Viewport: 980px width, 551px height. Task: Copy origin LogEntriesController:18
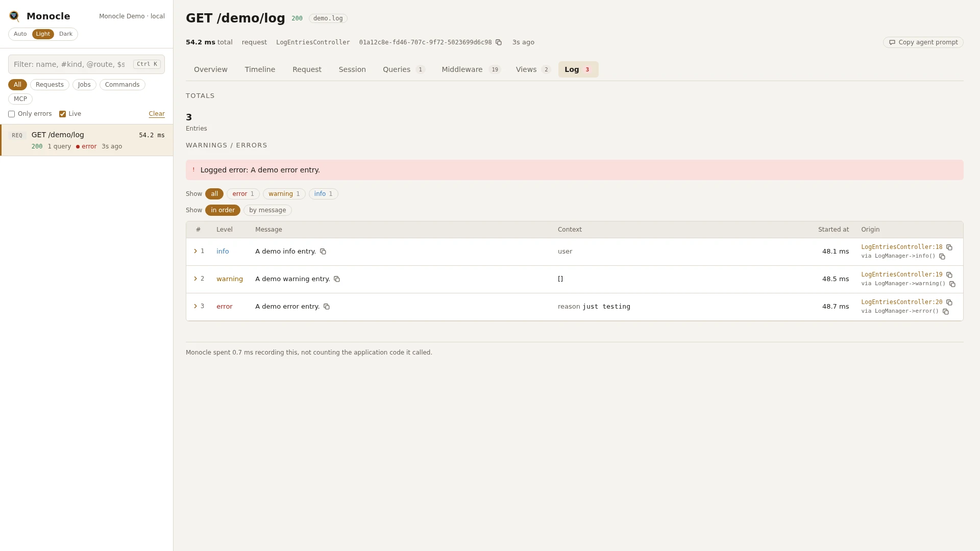[949, 247]
